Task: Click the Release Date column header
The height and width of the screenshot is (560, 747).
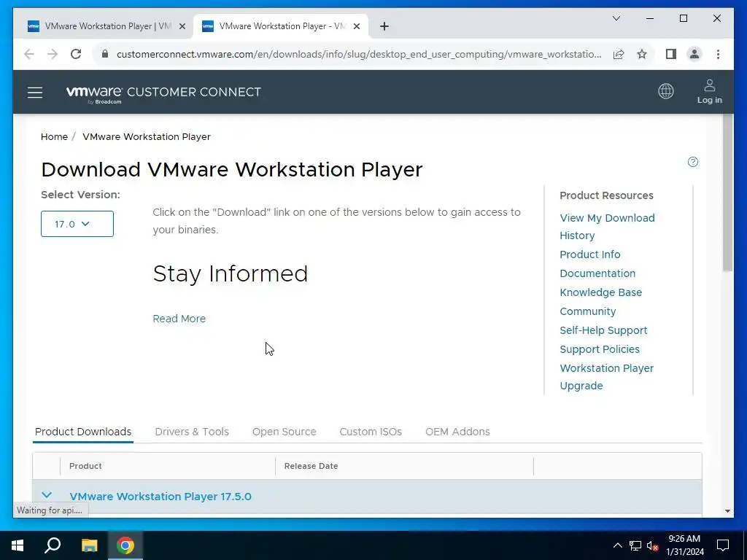Action: (311, 466)
